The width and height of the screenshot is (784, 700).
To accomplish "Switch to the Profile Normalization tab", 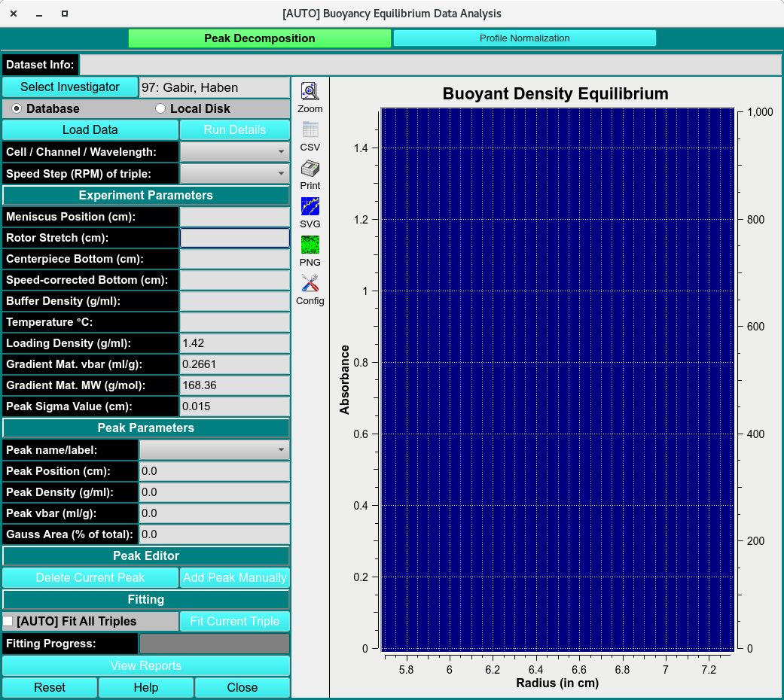I will pos(524,38).
